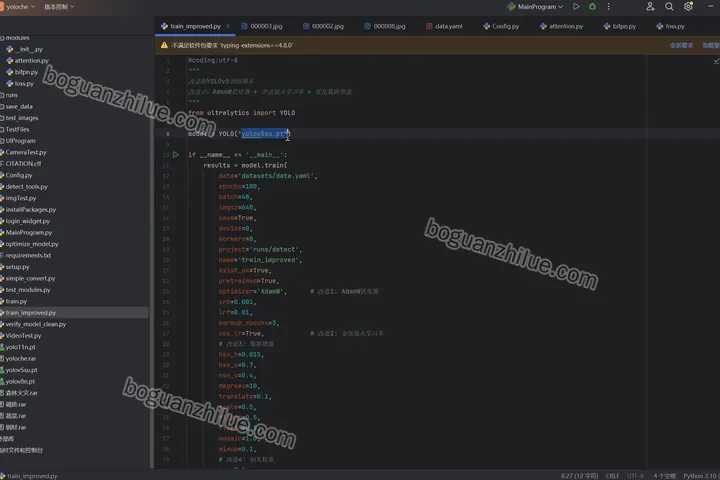This screenshot has width=720, height=480.
Task: Select login_widget.py in the project tree
Action: click(x=25, y=221)
